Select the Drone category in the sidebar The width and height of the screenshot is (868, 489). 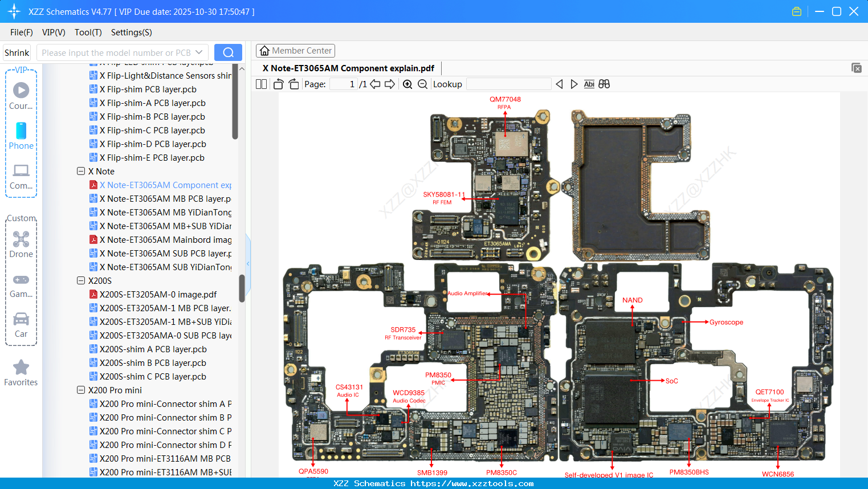(21, 244)
